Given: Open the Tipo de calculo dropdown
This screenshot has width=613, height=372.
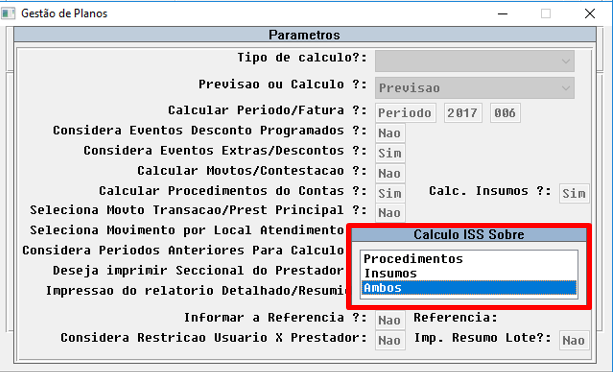Looking at the screenshot, I should click(475, 61).
